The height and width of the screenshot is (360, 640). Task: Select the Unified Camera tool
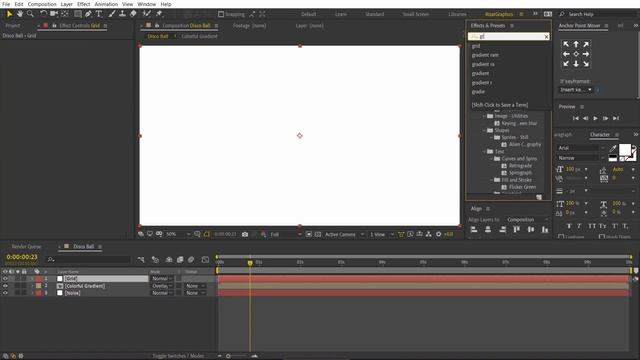[x=54, y=14]
